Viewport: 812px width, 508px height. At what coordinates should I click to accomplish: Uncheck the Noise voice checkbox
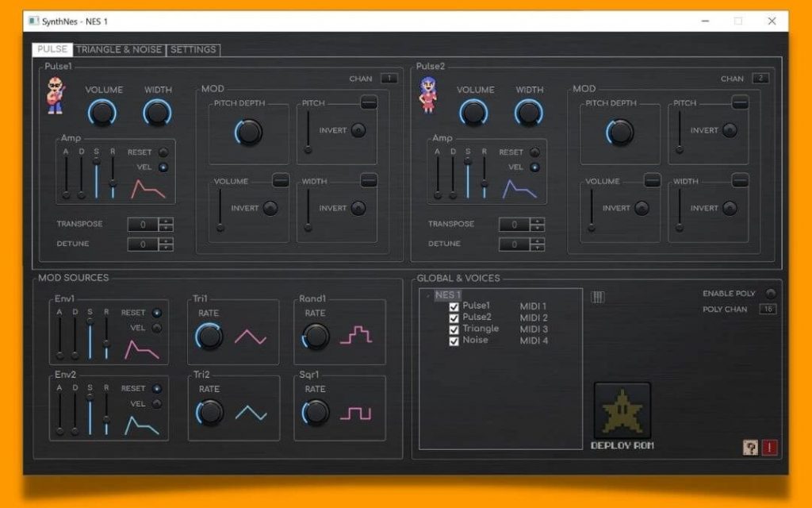pyautogui.click(x=453, y=340)
